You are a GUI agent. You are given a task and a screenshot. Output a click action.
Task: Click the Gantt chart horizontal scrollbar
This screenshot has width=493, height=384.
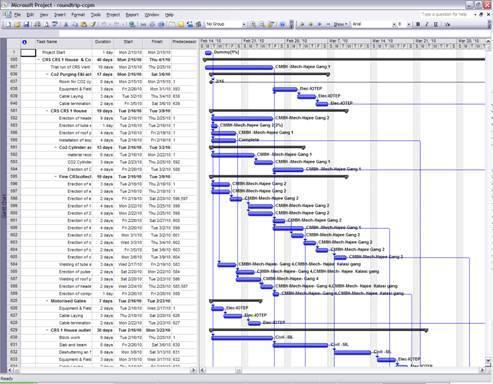(343, 370)
